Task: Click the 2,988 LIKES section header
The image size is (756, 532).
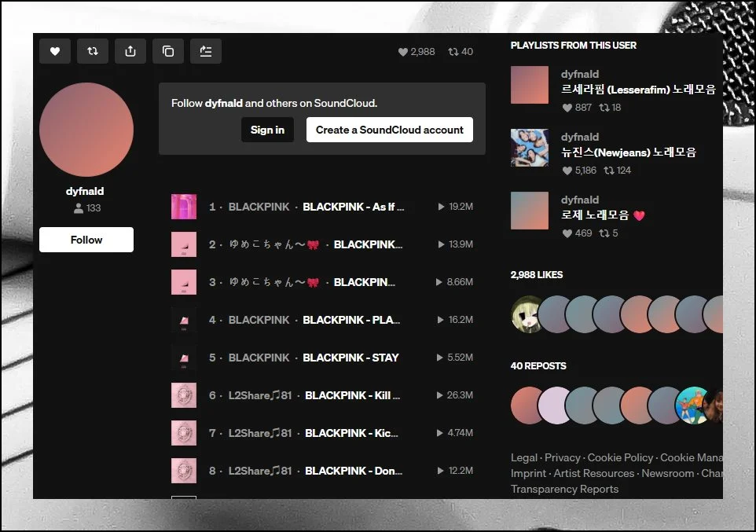Action: coord(537,275)
